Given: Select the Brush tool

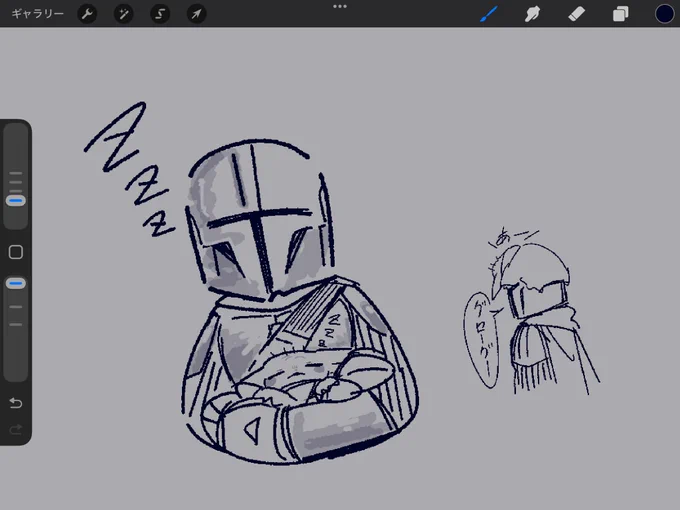Looking at the screenshot, I should coord(489,14).
